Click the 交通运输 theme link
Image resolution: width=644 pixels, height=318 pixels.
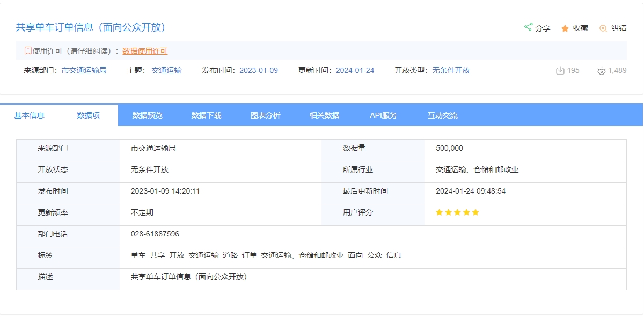coord(166,70)
